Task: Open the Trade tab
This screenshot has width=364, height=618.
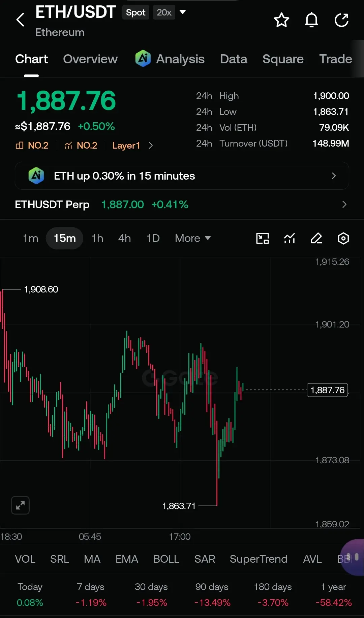Action: [x=336, y=59]
